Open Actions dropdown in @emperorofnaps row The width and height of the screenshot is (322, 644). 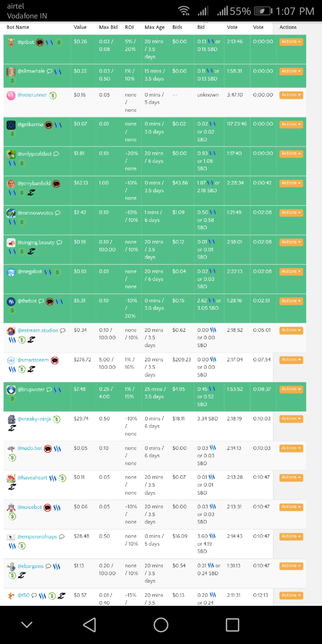click(x=291, y=537)
